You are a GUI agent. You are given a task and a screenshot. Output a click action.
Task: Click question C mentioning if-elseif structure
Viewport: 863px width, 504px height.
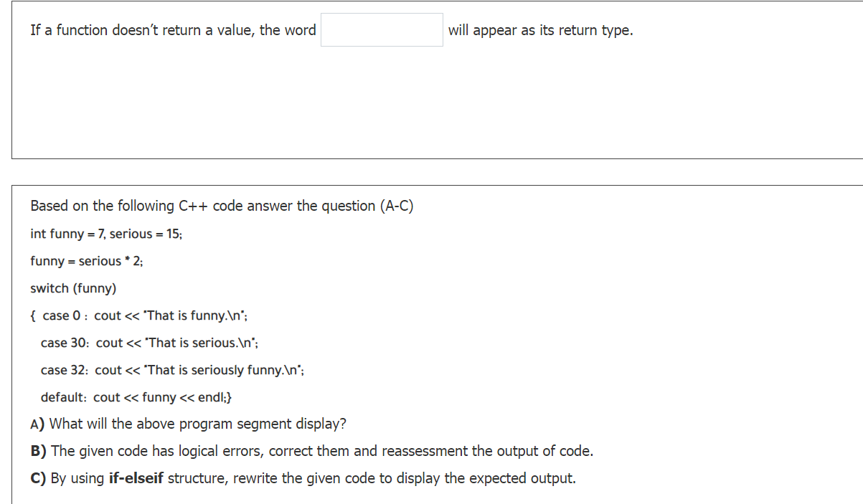click(x=302, y=478)
